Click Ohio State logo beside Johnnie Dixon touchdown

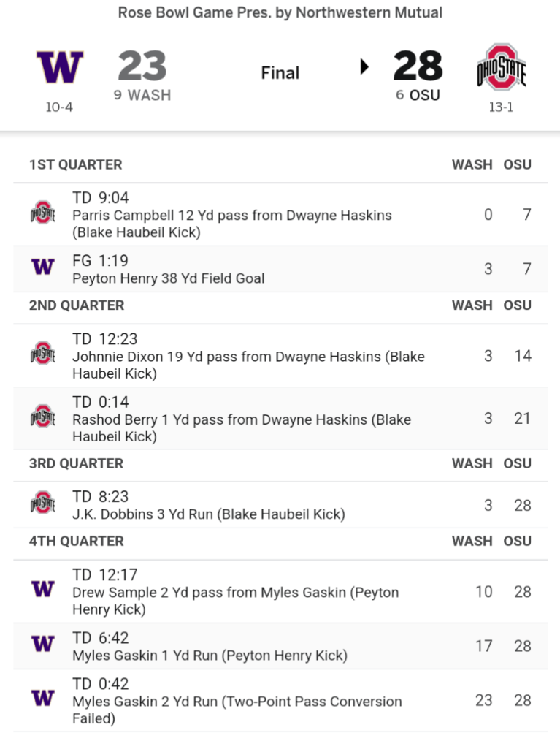click(42, 355)
